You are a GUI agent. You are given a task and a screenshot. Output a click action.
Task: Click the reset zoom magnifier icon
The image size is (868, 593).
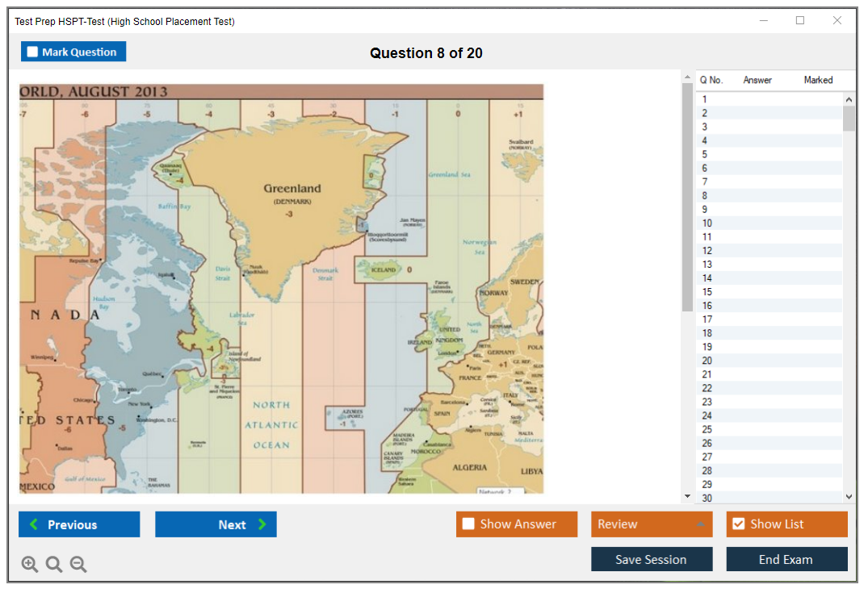point(54,565)
